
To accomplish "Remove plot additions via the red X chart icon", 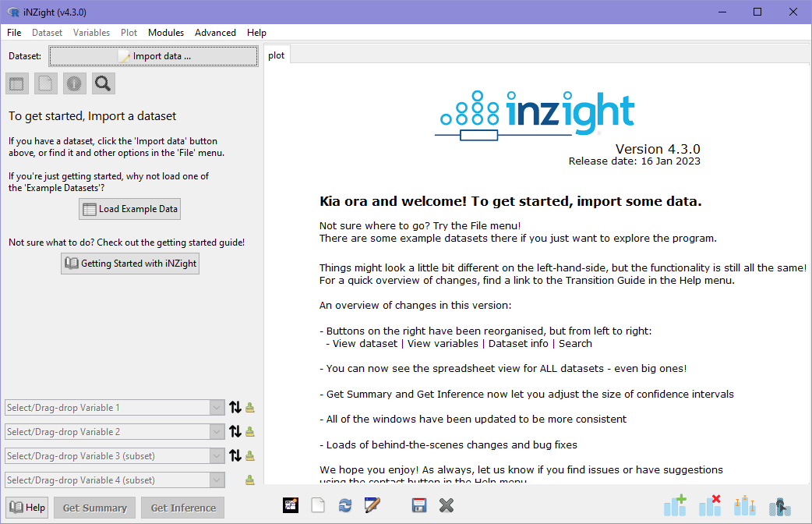I will 710,505.
